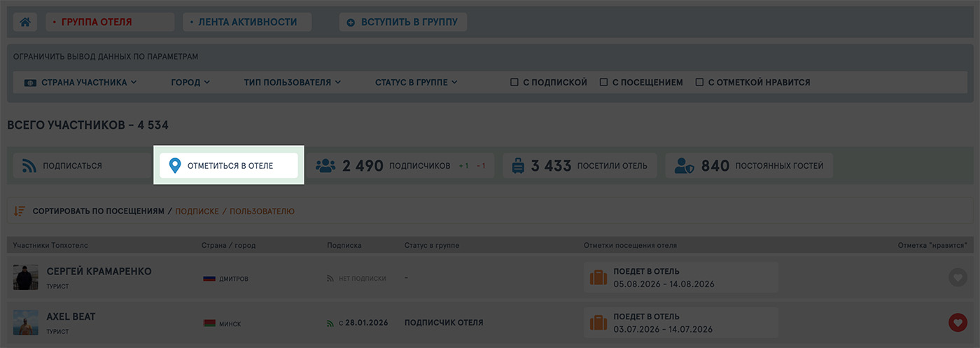Click briefcase icon for 03.07.2026 trip
This screenshot has width=980, height=348.
(x=598, y=323)
